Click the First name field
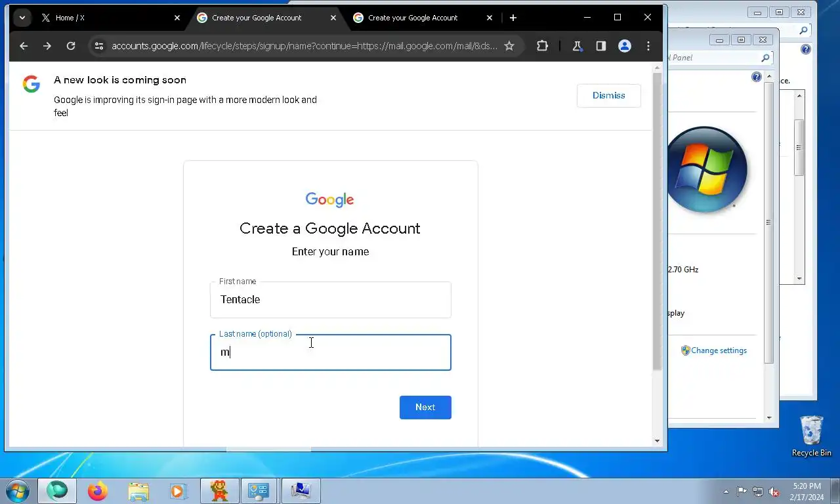 tap(331, 300)
